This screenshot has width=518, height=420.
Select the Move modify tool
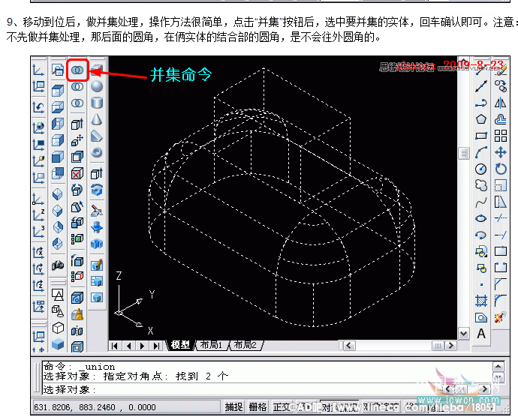pos(501,152)
